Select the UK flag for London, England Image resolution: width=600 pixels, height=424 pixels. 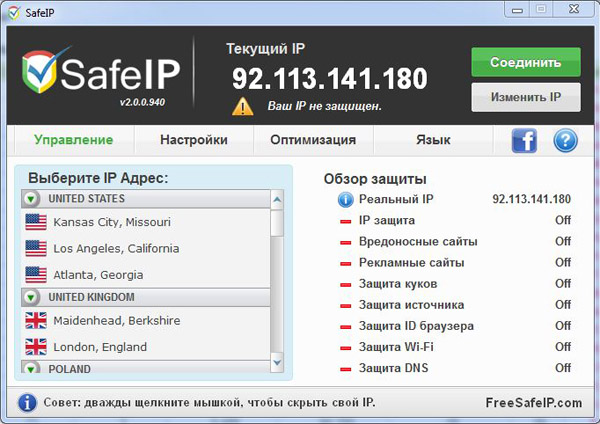[37, 347]
